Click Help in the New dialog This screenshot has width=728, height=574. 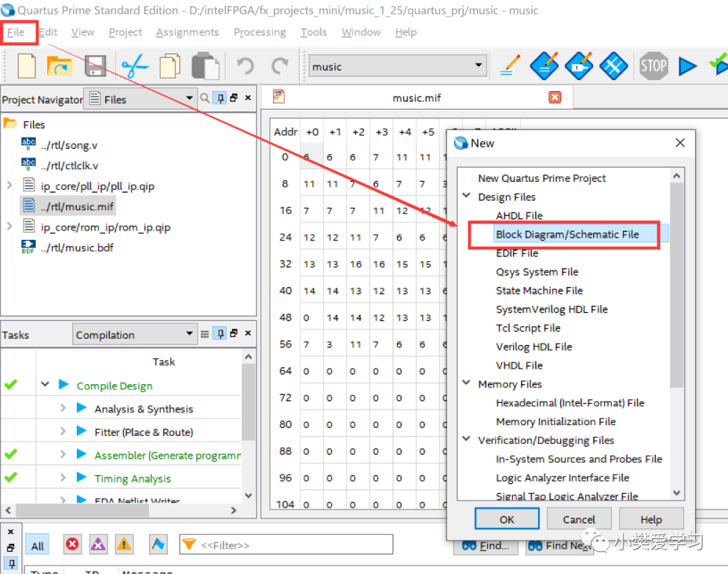[x=651, y=519]
